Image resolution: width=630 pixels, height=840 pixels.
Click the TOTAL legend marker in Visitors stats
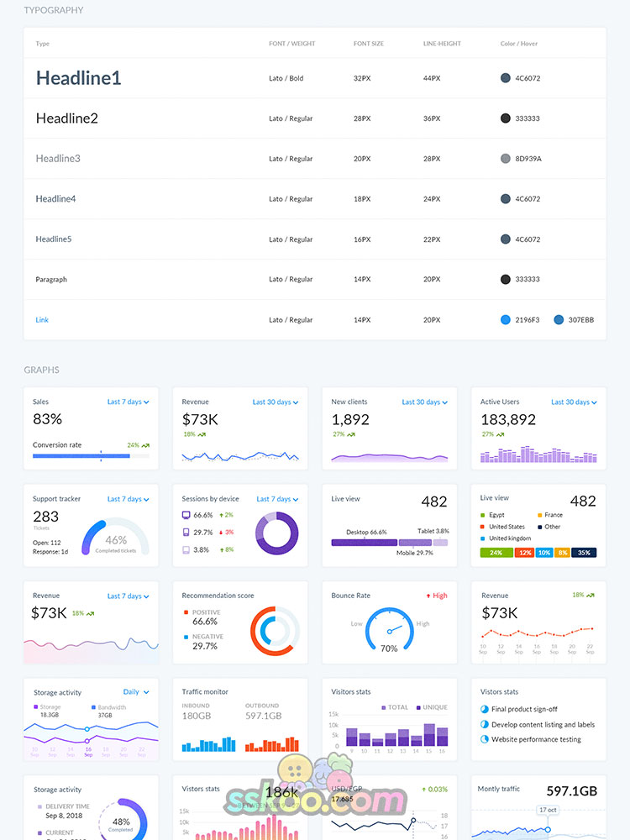384,707
